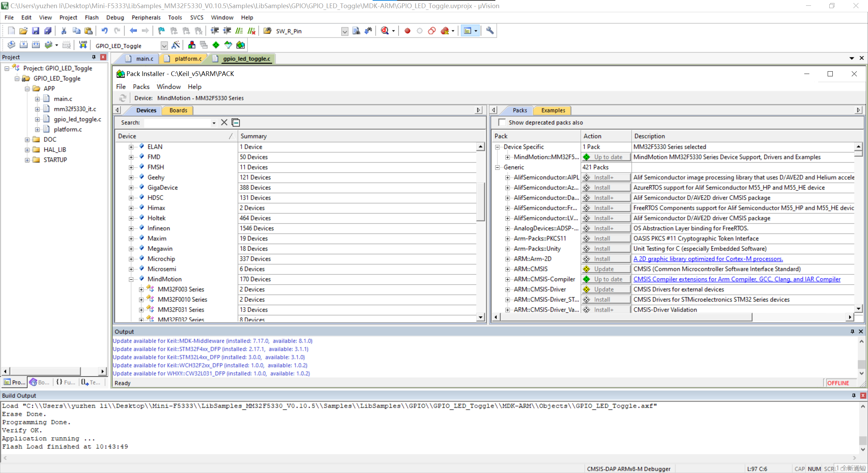Switch to the Examples tab
The image size is (868, 473).
click(x=553, y=110)
